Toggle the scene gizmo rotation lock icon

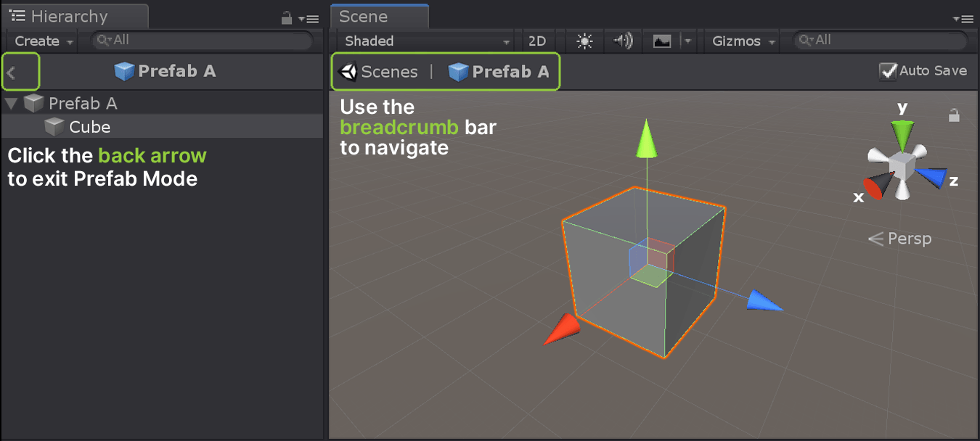point(955,115)
